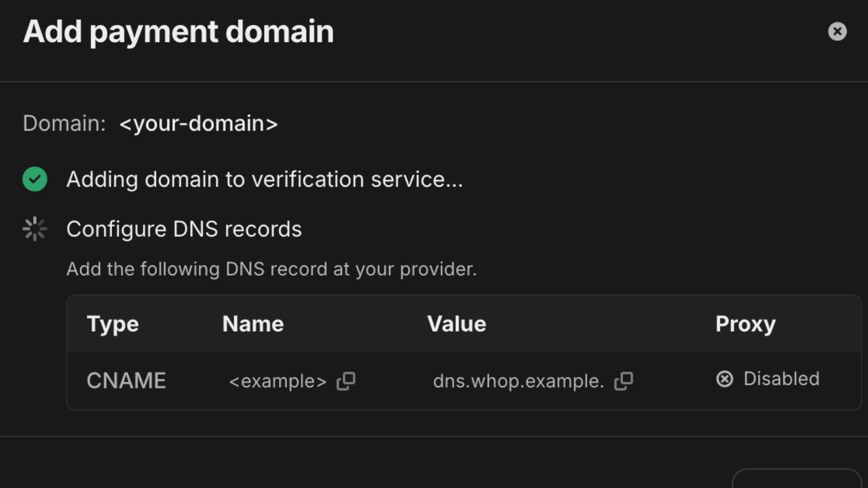The width and height of the screenshot is (868, 488).
Task: Click Adding domain to verification service step
Action: tap(264, 179)
